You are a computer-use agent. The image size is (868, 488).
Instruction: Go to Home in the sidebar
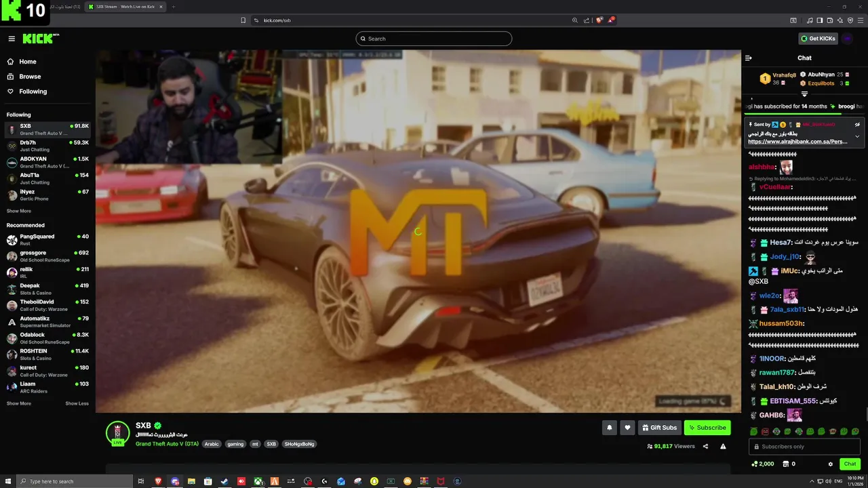[27, 62]
